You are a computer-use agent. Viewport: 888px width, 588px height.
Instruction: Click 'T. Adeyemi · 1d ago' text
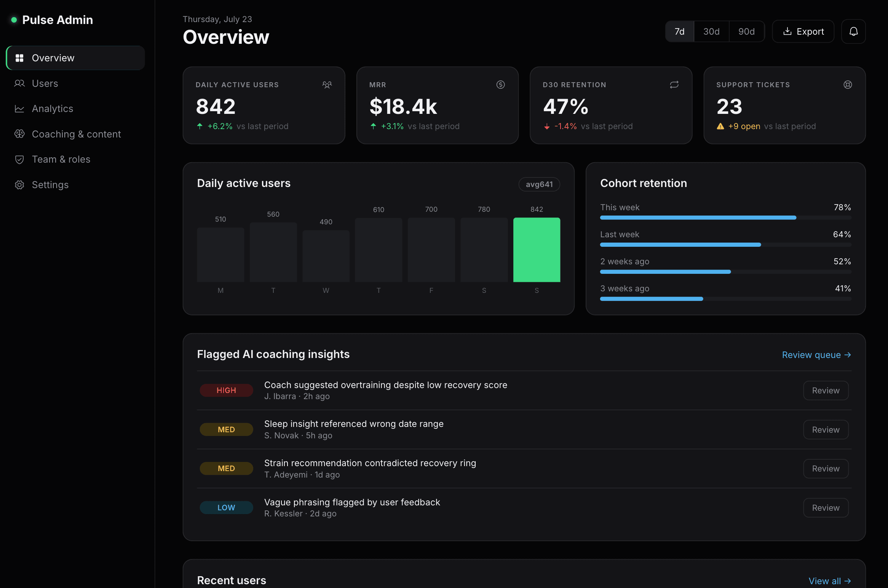(x=302, y=475)
